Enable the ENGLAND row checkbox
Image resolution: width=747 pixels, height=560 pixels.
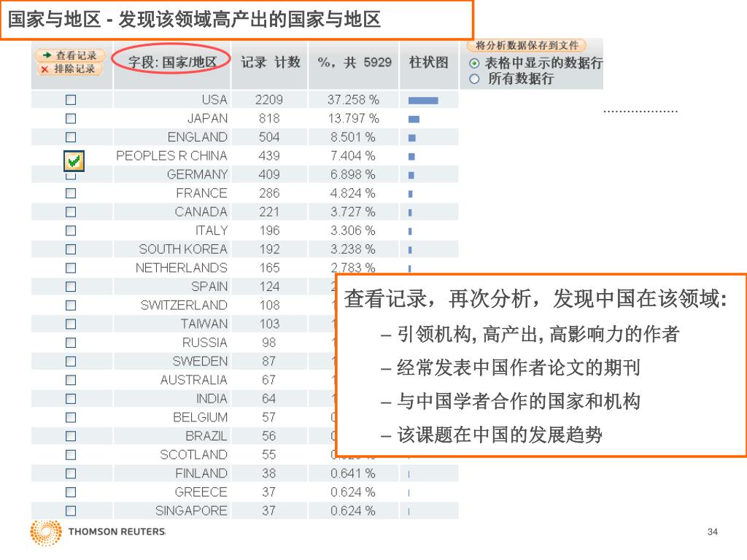click(71, 137)
